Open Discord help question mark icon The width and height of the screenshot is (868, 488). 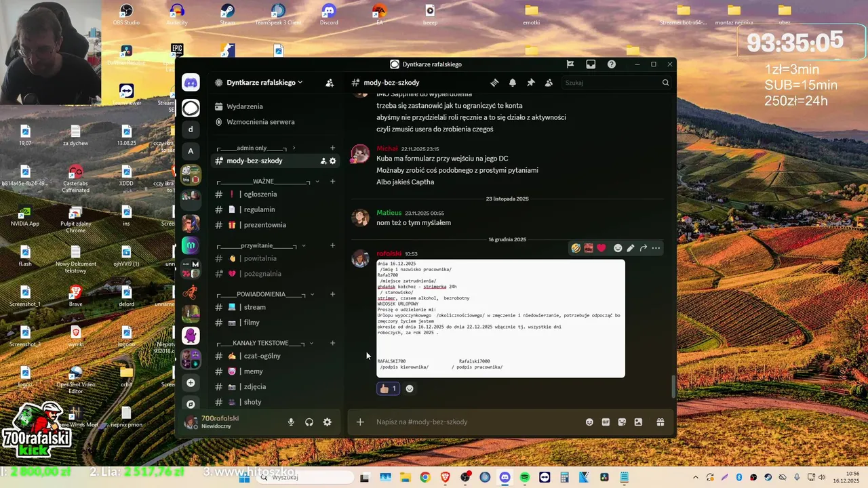click(x=612, y=64)
